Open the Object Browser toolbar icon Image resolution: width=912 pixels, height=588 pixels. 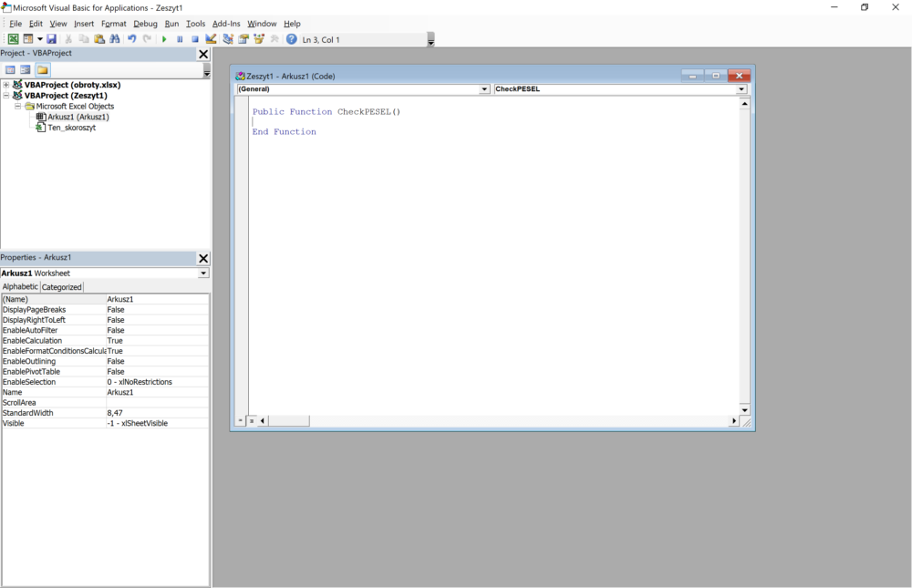[x=259, y=39]
